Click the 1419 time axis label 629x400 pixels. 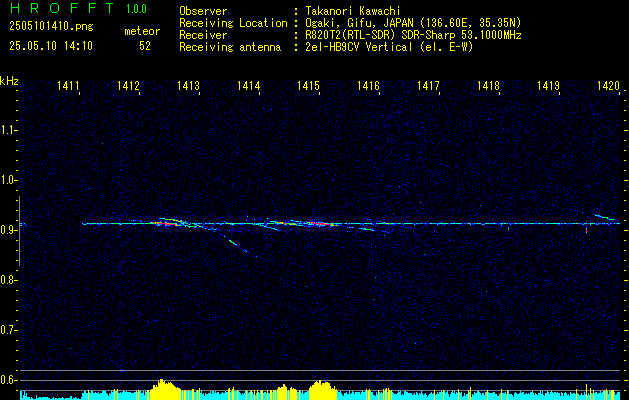point(548,85)
